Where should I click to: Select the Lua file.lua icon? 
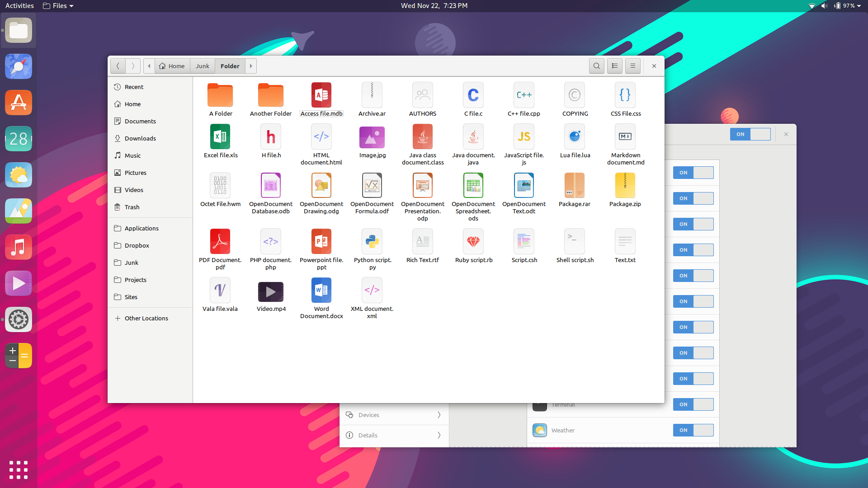pyautogui.click(x=575, y=136)
